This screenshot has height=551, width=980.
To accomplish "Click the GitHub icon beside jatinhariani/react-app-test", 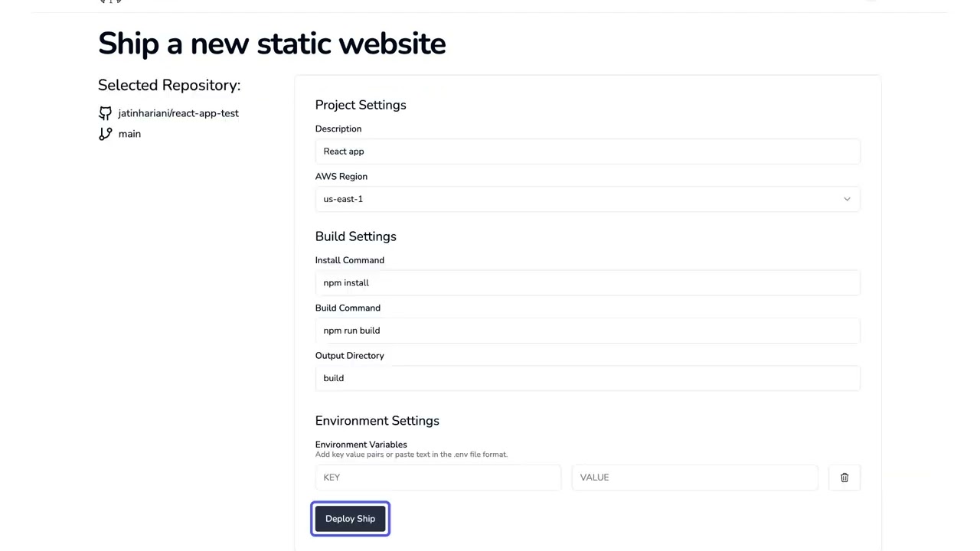I will pyautogui.click(x=106, y=113).
